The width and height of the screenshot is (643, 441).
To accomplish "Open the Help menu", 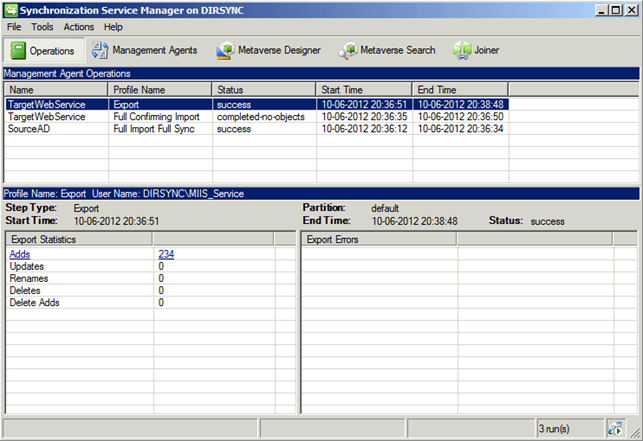I will pyautogui.click(x=113, y=27).
